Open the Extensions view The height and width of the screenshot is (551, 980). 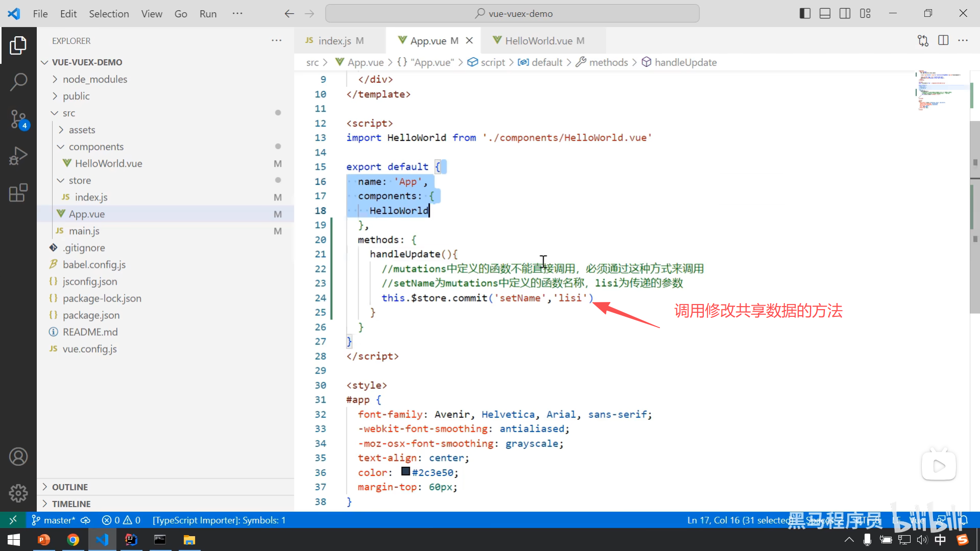point(18,193)
